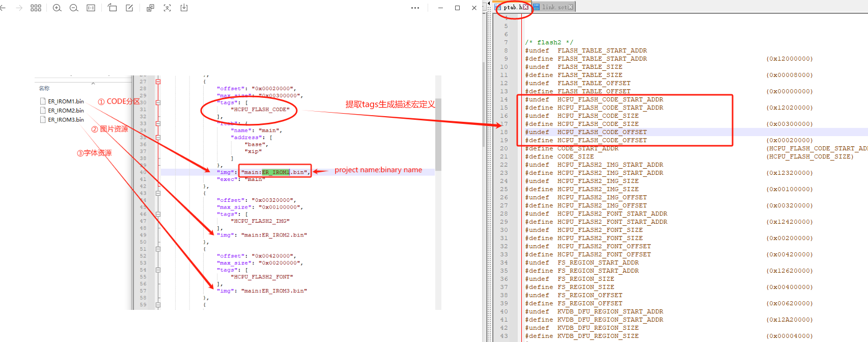Close the link.sct tab
The height and width of the screenshot is (342, 868).
(x=571, y=7)
